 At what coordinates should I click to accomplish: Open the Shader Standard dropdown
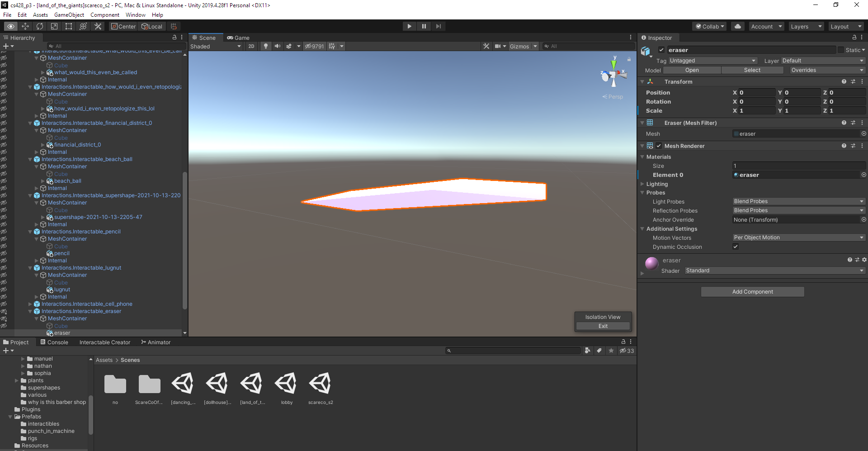click(774, 271)
